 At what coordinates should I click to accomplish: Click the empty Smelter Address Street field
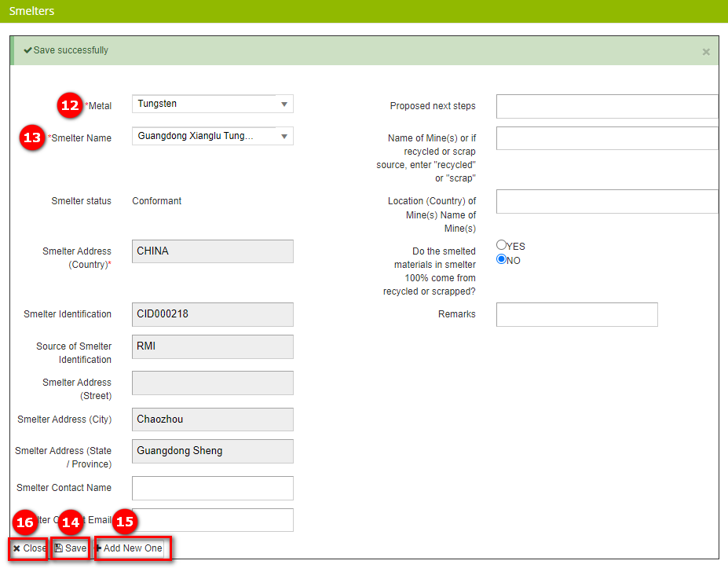click(x=213, y=383)
